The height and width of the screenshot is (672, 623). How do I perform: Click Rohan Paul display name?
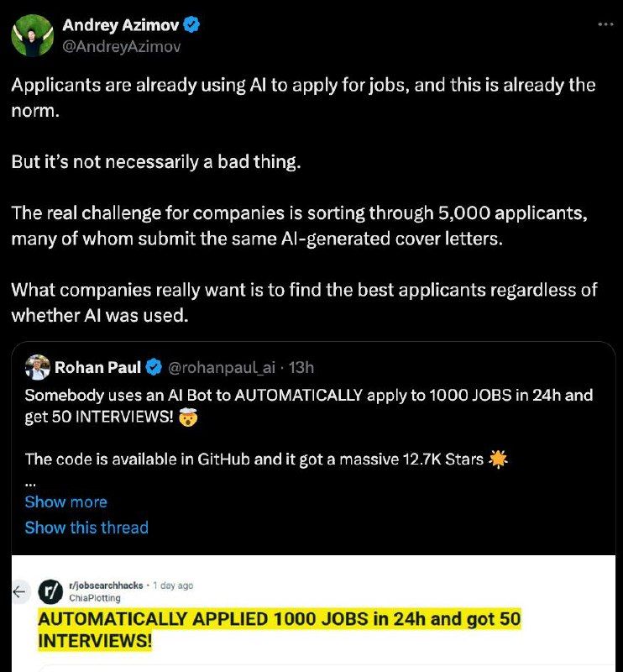click(97, 367)
